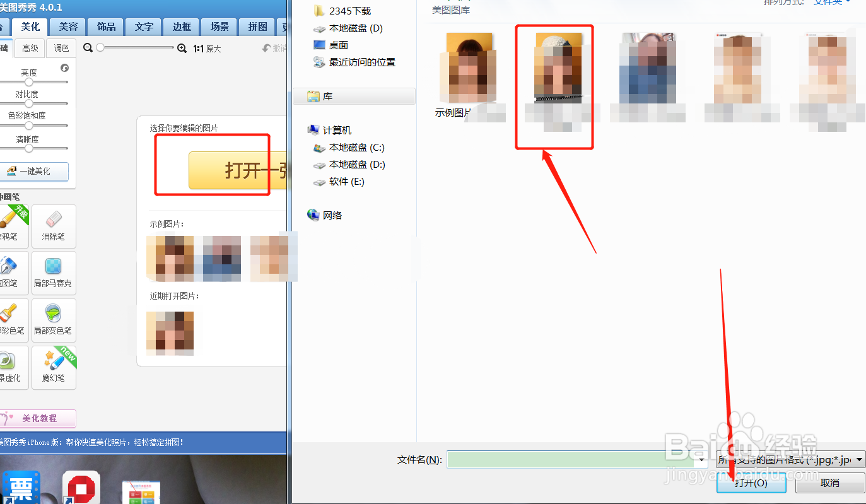Select the 魔幻笔 magic pen tool

[54, 368]
